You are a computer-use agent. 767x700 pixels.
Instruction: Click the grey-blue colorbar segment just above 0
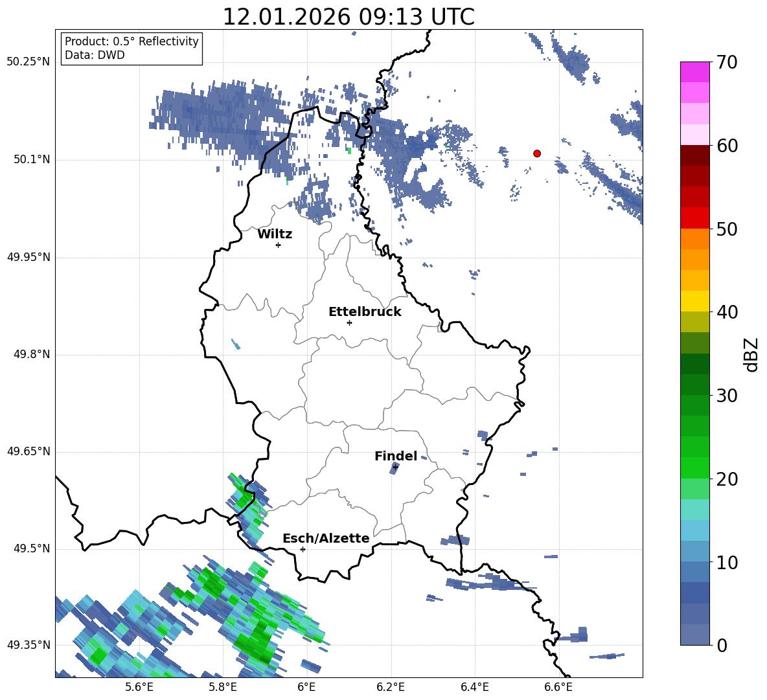pos(694,635)
